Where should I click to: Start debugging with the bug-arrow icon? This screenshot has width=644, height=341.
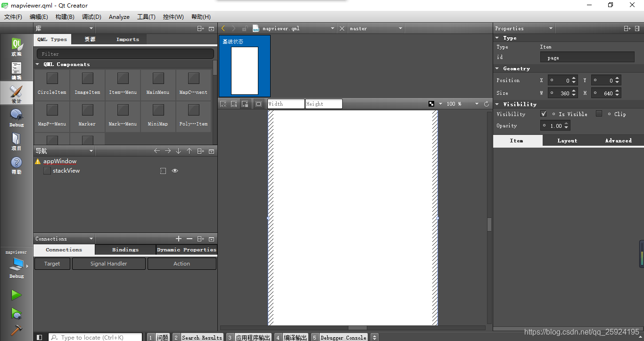17,313
